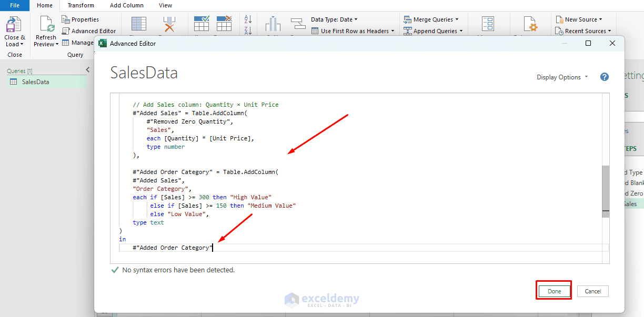Switch to the Transform ribbon tab
Image resolution: width=644 pixels, height=317 pixels.
pos(80,5)
